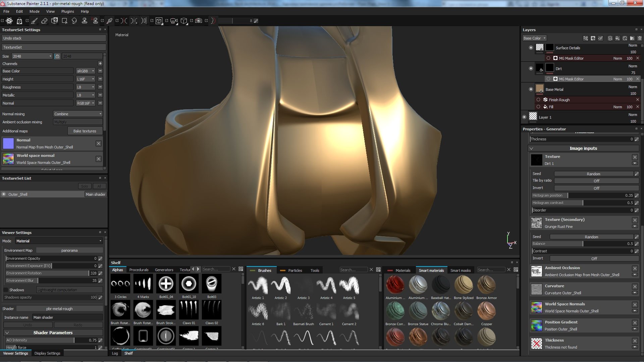Viewport: 644px width, 362px height.
Task: Toggle visibility of Surface Details layer
Action: (x=531, y=48)
